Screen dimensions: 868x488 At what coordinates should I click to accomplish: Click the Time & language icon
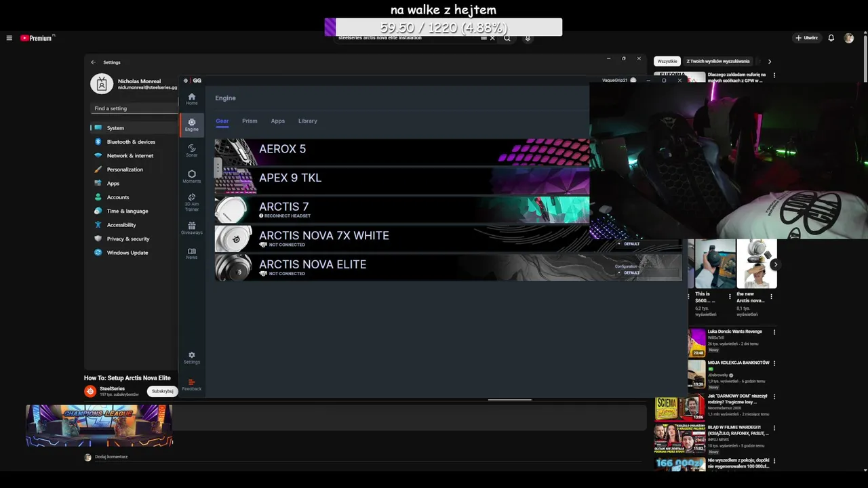click(98, 211)
